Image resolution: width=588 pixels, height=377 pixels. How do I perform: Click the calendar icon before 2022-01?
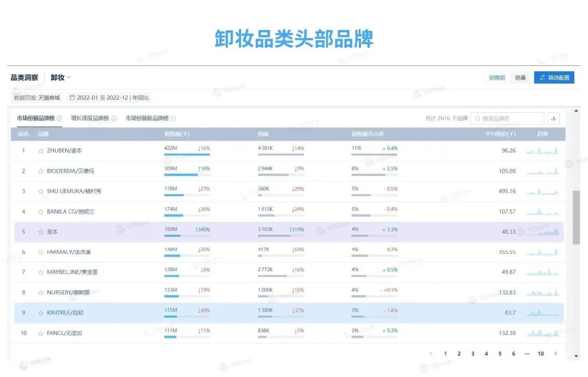pyautogui.click(x=72, y=98)
